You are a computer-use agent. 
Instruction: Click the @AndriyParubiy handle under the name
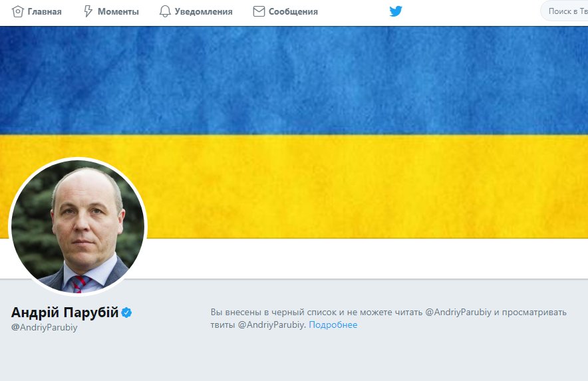45,327
